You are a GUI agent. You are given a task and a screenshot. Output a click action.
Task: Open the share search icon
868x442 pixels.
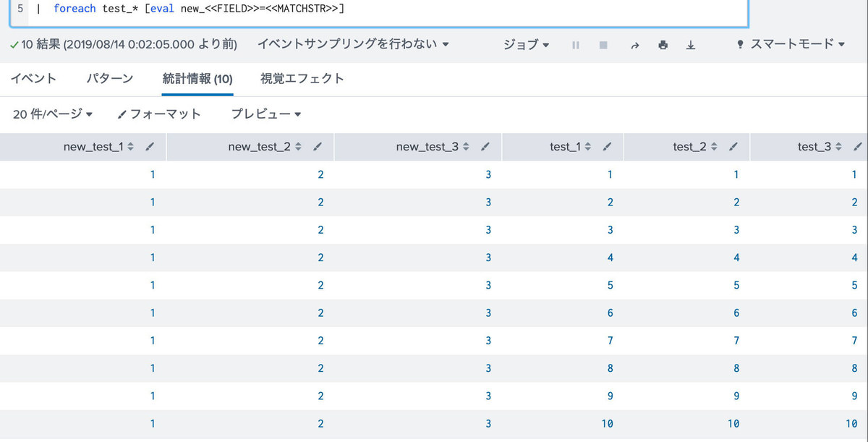click(x=634, y=44)
